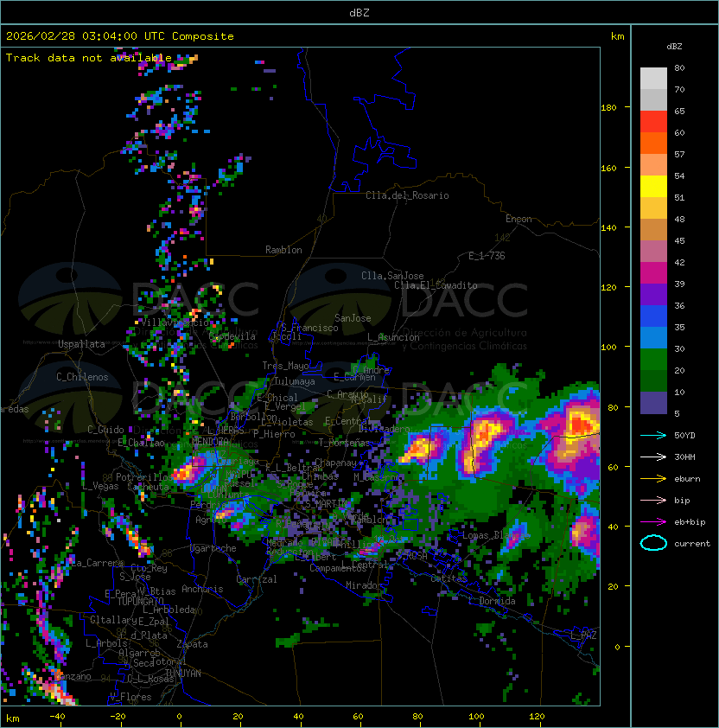
Task: Click the '50YD' legend label
Action: 684,435
